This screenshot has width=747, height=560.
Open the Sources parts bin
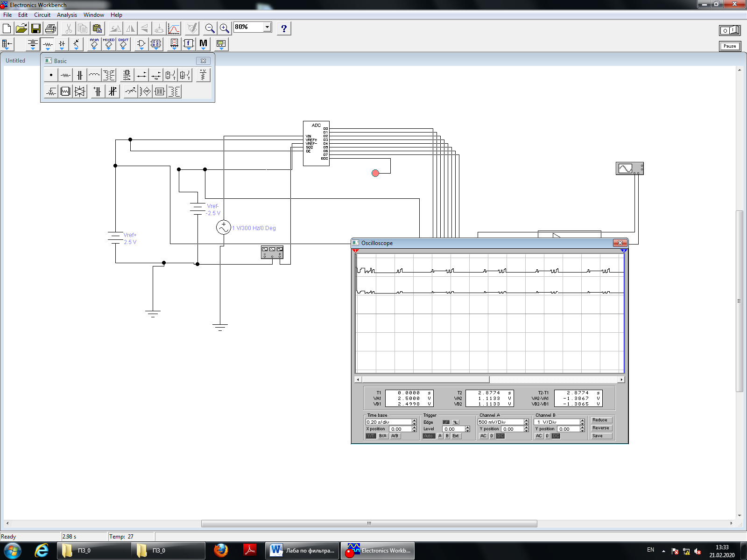33,44
